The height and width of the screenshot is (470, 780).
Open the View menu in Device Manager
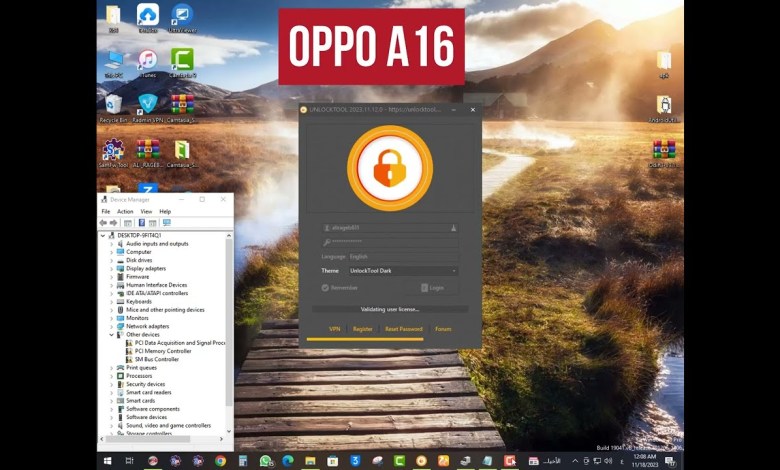[146, 211]
